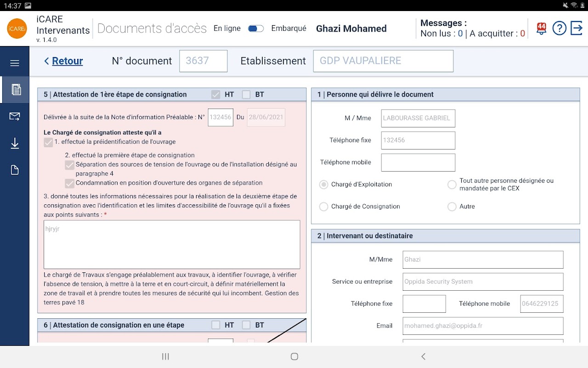The image size is (588, 368).
Task: Open the hamburger menu in sidebar
Action: click(x=15, y=63)
